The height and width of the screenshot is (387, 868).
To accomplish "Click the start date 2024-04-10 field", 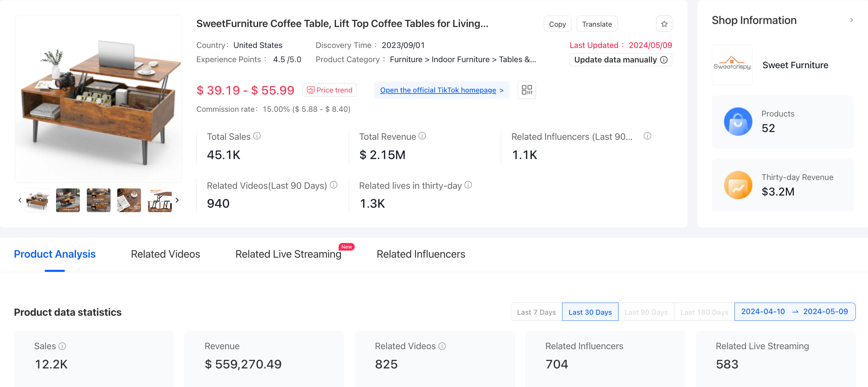I will 763,311.
